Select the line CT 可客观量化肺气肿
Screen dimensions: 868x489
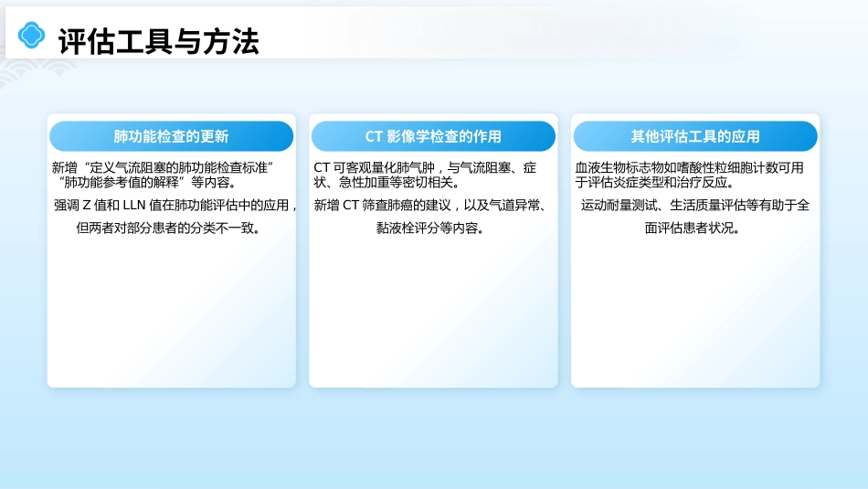[x=425, y=168]
